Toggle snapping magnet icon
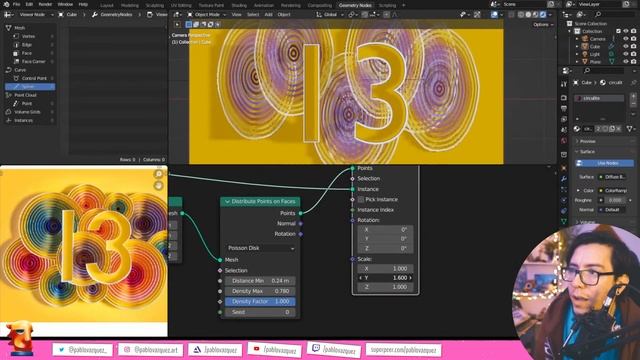This screenshot has width=640, height=360. tap(365, 15)
